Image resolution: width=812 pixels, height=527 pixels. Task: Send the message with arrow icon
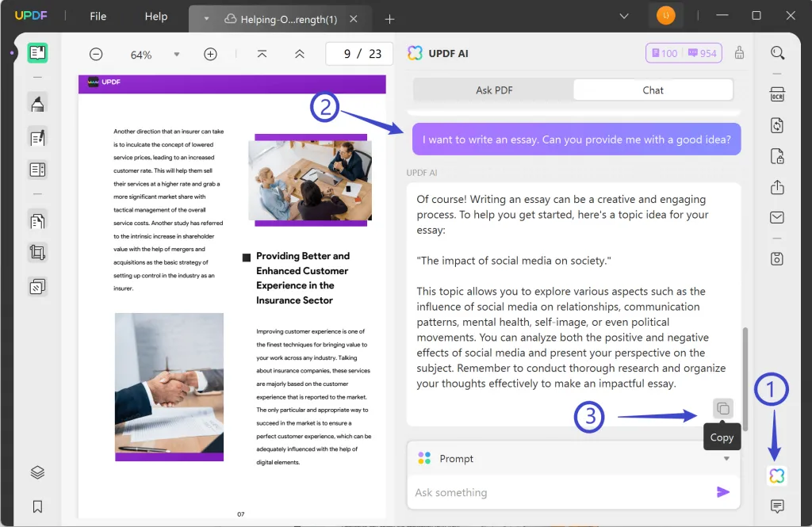723,492
